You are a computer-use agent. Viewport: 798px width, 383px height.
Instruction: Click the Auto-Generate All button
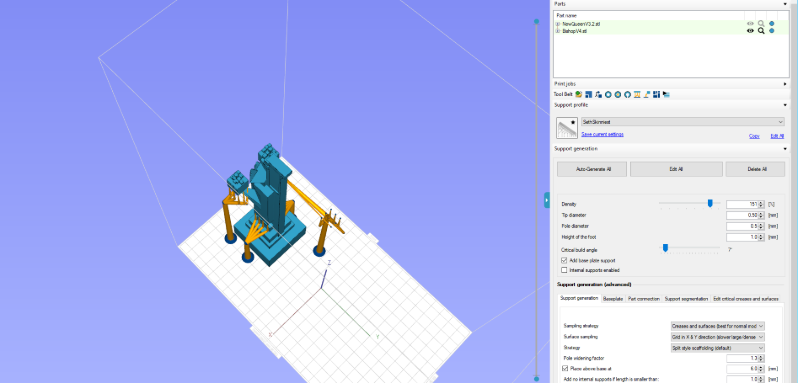click(x=592, y=169)
